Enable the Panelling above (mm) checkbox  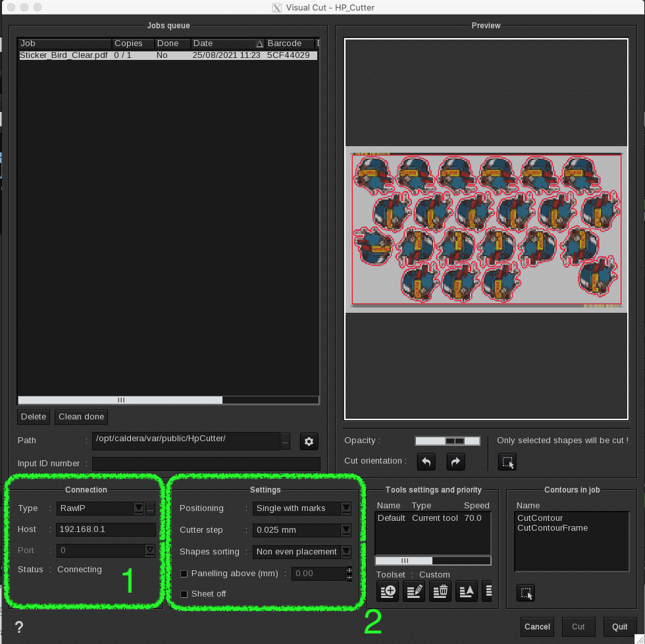click(184, 574)
